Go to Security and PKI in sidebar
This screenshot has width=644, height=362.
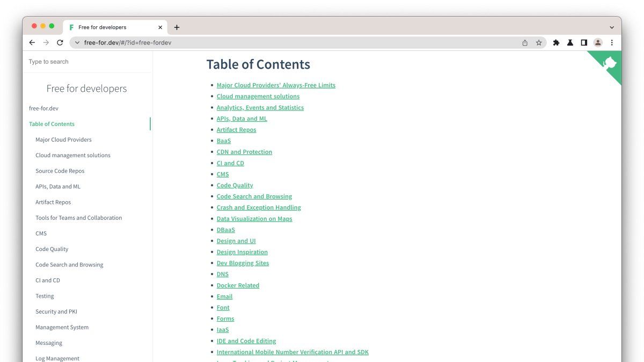point(56,312)
